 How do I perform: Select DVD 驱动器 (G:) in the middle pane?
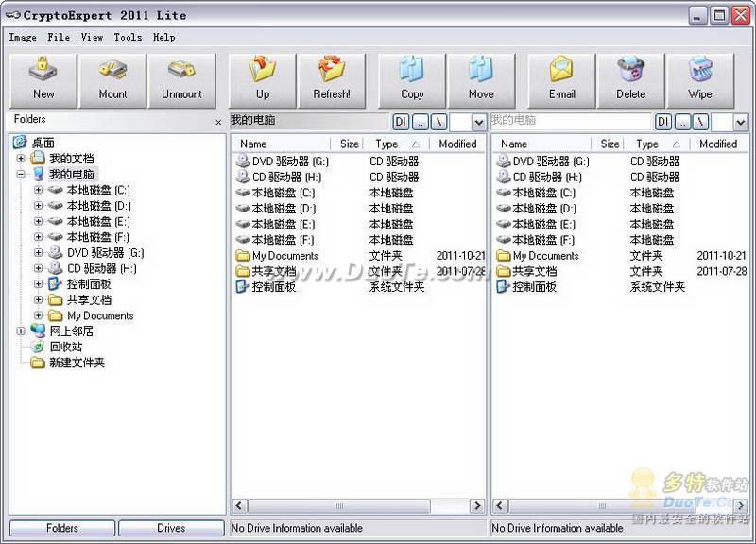click(290, 161)
